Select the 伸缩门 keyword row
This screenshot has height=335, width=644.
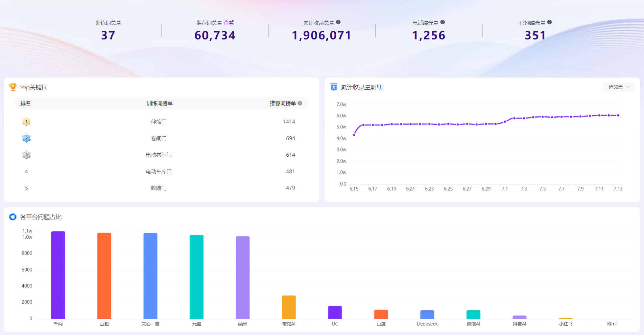(161, 122)
